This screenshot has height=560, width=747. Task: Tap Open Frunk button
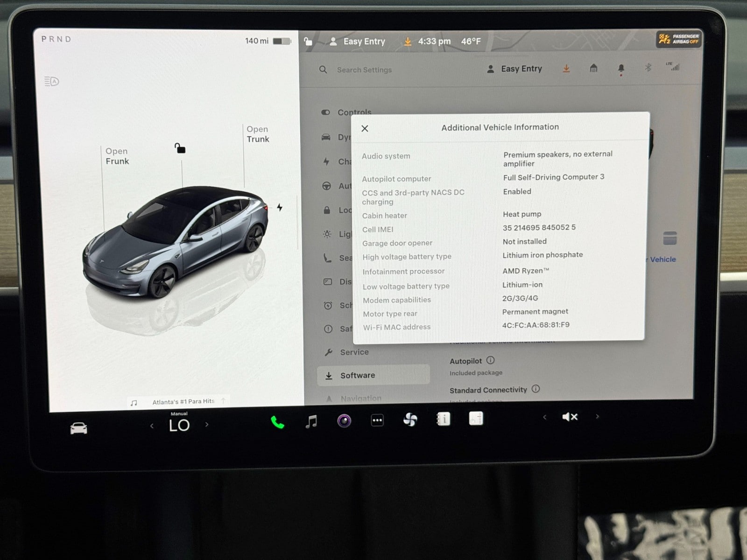click(x=117, y=156)
